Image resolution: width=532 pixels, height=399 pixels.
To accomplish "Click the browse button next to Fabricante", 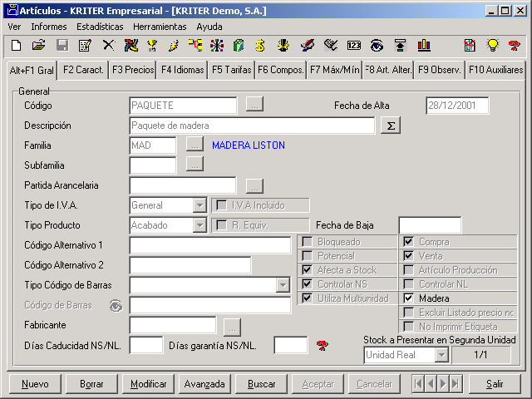I will coord(232,327).
